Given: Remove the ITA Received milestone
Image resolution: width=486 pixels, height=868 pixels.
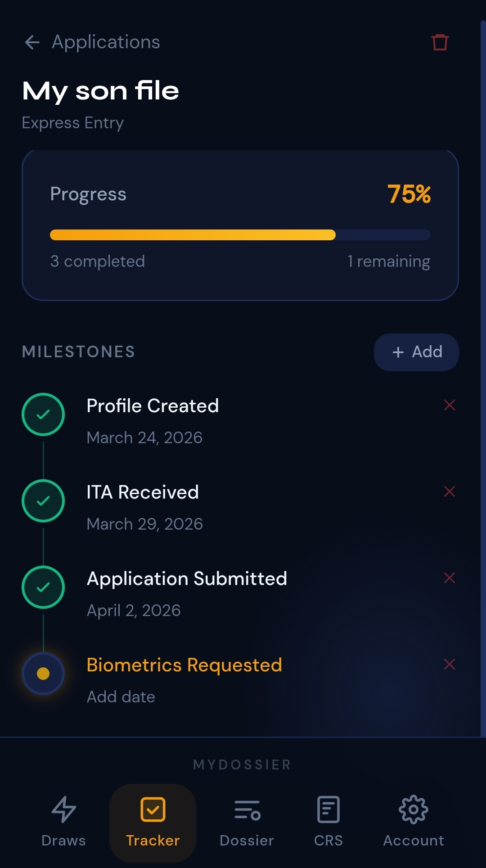Looking at the screenshot, I should tap(449, 491).
